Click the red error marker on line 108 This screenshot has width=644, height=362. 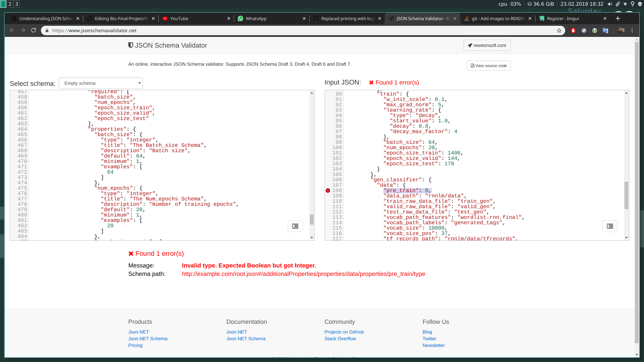pyautogui.click(x=328, y=191)
